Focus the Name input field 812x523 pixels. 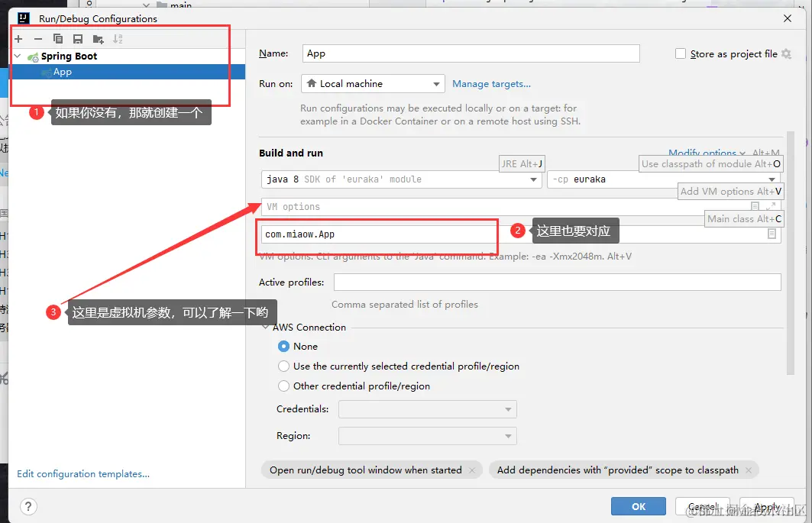coord(471,53)
